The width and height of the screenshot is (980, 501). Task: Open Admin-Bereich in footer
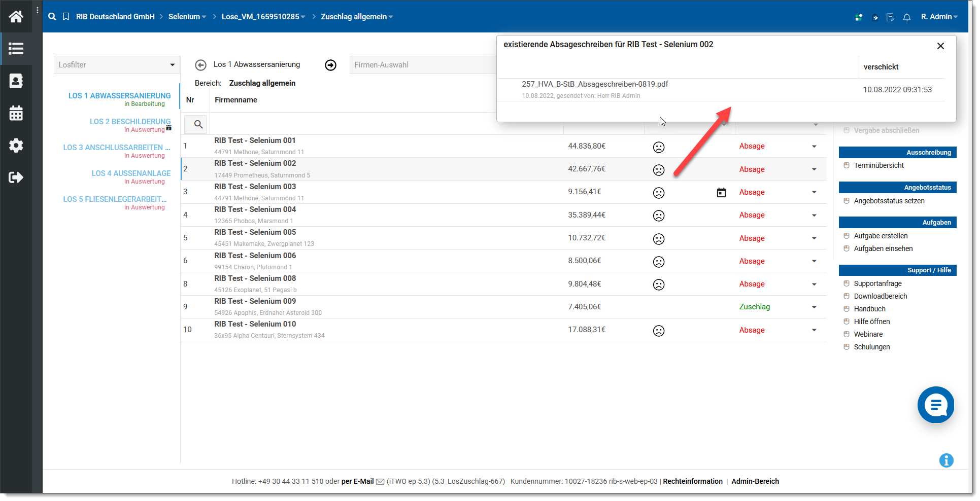[755, 482]
